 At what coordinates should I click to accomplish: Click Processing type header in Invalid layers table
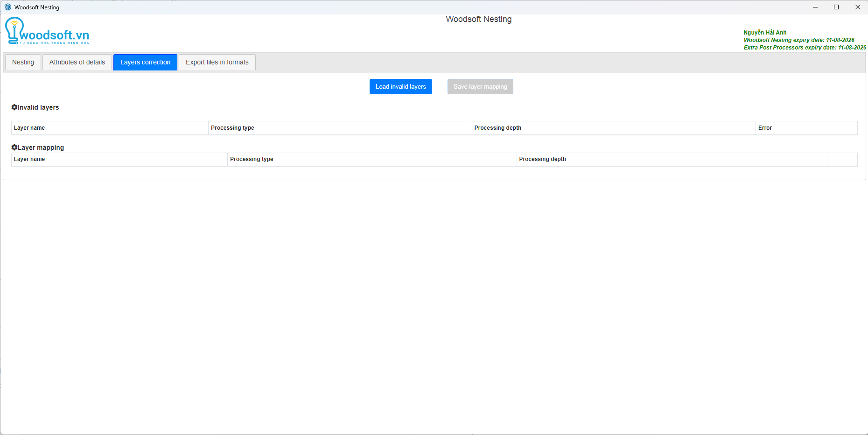tap(232, 128)
